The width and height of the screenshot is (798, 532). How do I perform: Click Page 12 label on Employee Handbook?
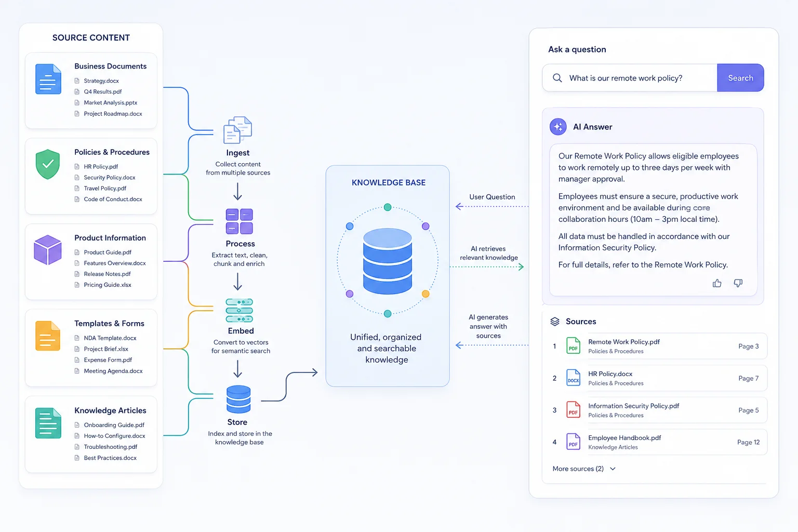point(748,442)
